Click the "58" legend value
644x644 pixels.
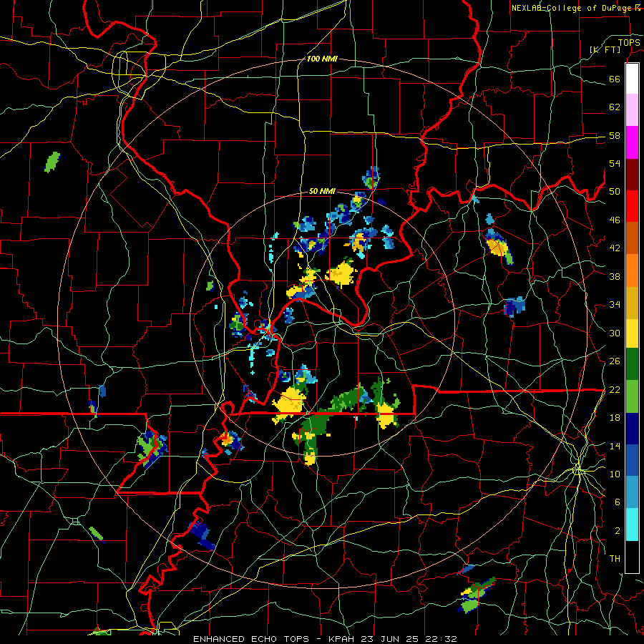pyautogui.click(x=615, y=135)
